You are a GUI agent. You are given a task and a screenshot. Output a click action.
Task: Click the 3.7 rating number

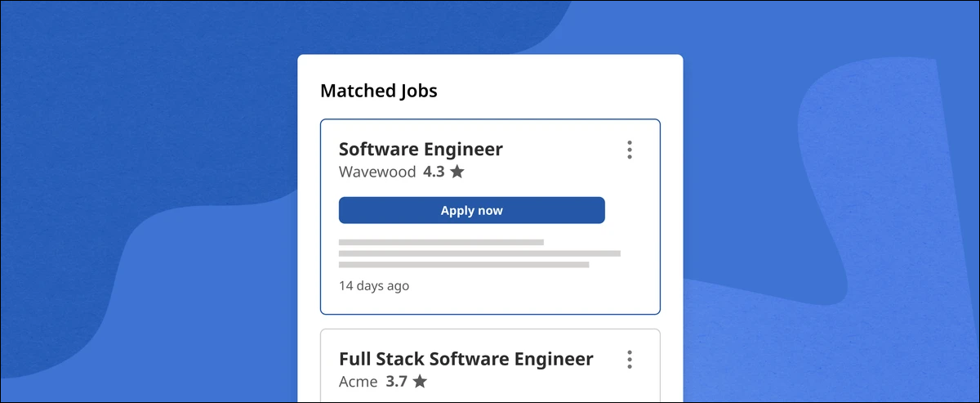click(397, 381)
